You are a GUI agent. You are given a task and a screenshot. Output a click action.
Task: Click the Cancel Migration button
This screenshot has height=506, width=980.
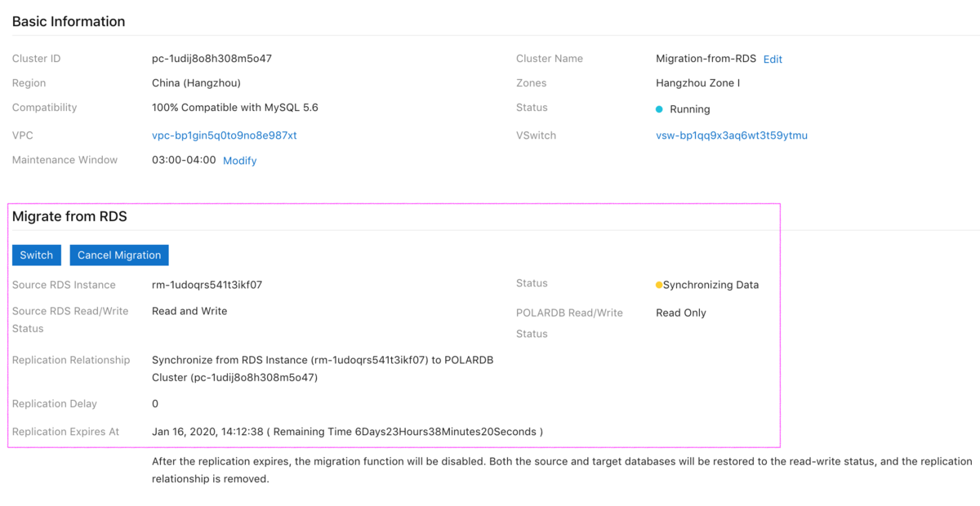click(x=119, y=255)
